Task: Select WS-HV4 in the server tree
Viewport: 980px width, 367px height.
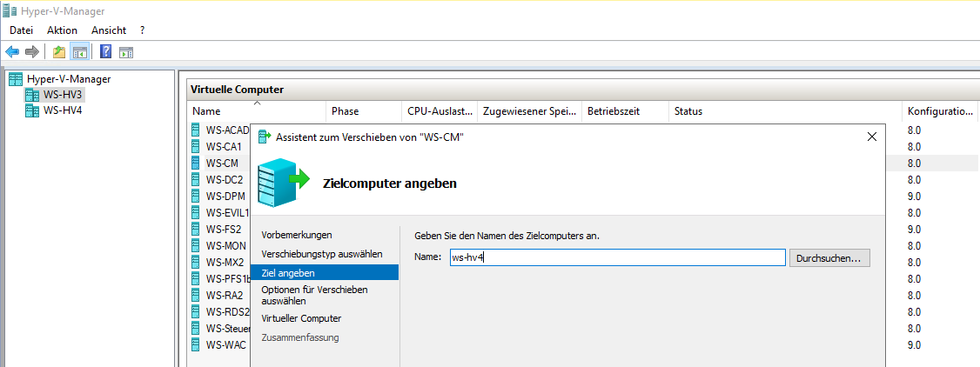Action: pyautogui.click(x=64, y=110)
